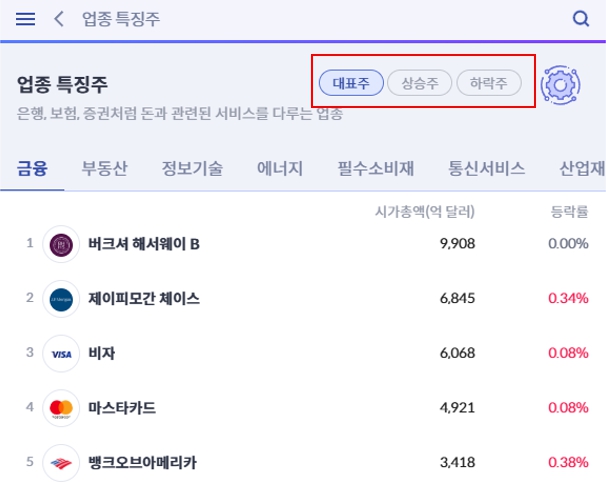The image size is (606, 483).
Task: Open the 정보기술 sector tab
Action: (192, 168)
